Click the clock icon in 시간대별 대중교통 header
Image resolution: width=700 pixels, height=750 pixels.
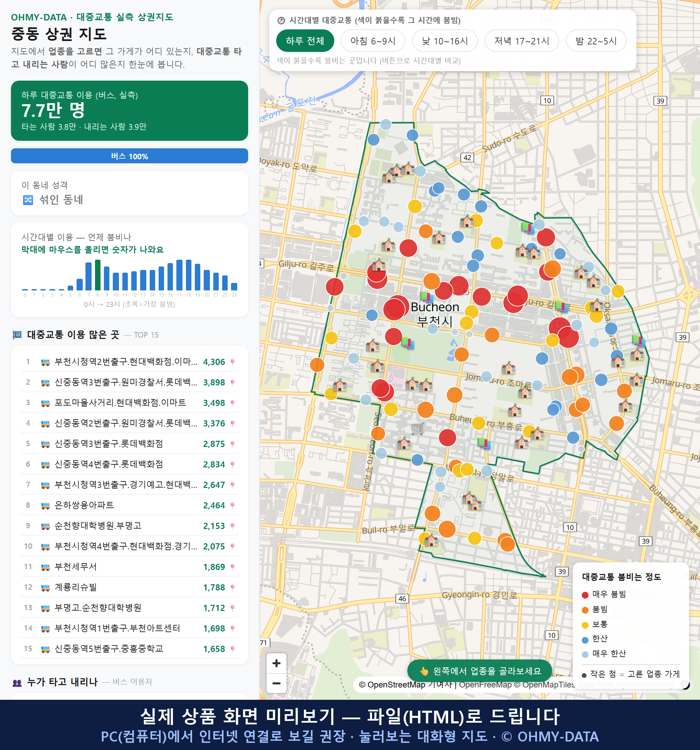tap(281, 21)
